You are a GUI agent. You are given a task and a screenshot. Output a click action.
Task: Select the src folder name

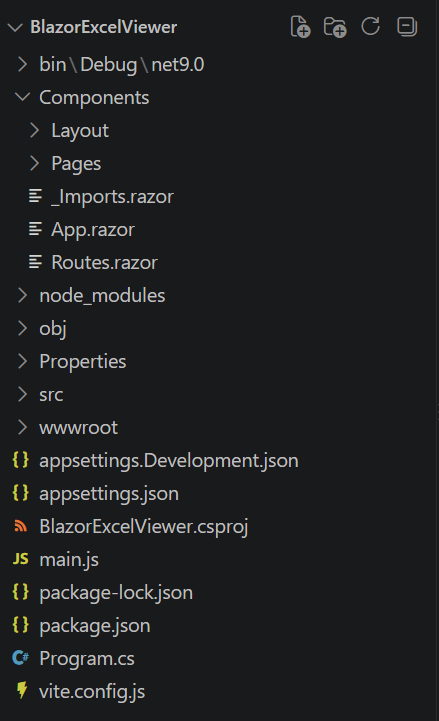click(51, 395)
